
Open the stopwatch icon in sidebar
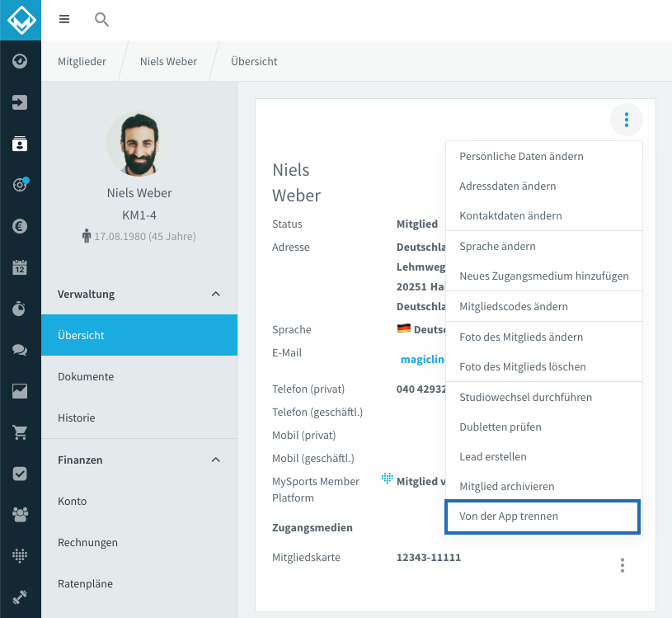coord(20,309)
